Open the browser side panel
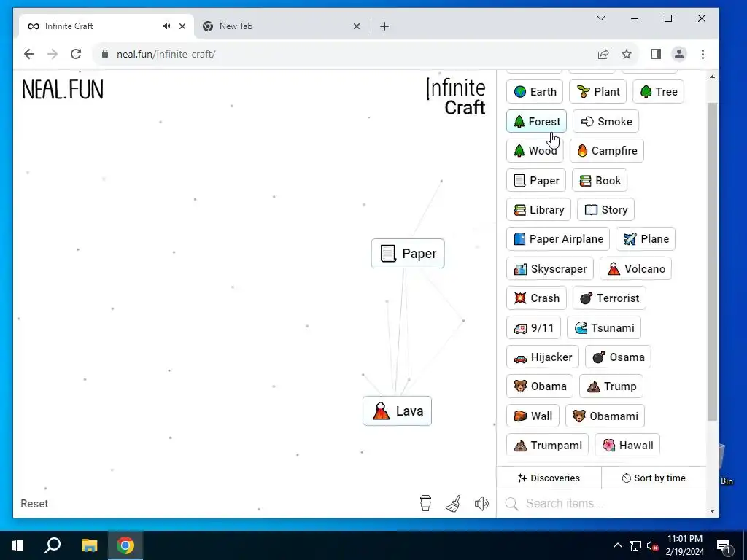 (x=656, y=54)
